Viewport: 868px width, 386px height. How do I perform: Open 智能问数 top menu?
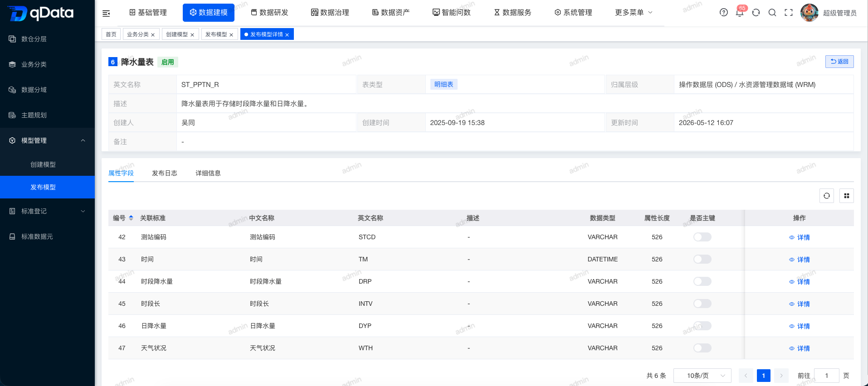pyautogui.click(x=452, y=12)
